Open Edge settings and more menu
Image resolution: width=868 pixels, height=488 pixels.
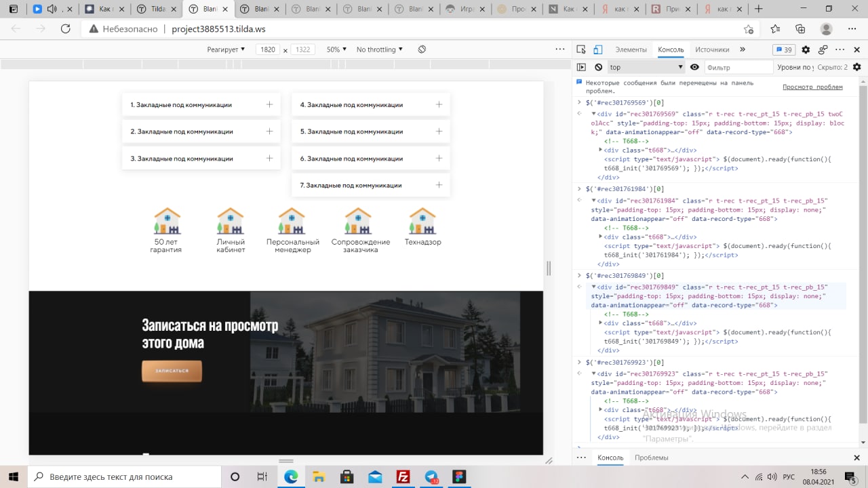(x=852, y=29)
